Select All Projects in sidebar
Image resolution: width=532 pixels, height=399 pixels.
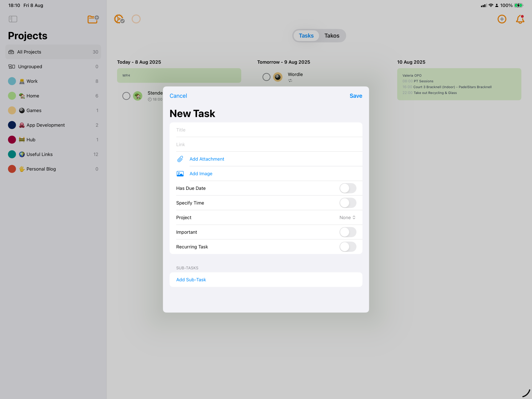(x=53, y=52)
